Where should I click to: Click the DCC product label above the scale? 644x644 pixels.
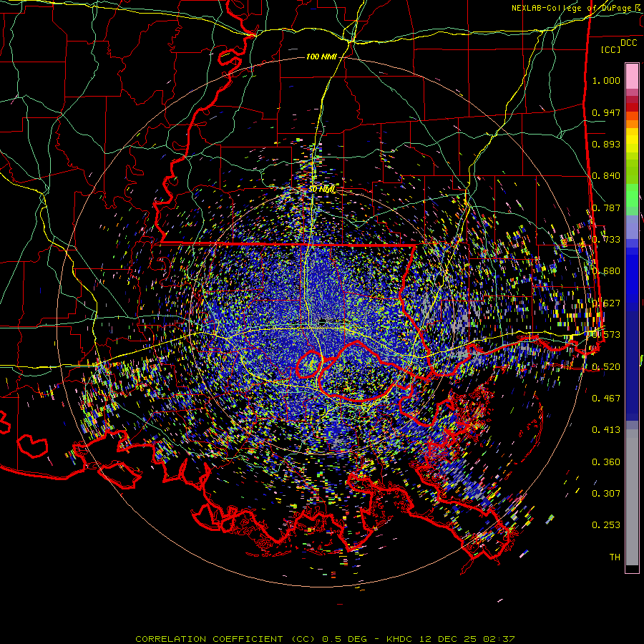(x=628, y=42)
